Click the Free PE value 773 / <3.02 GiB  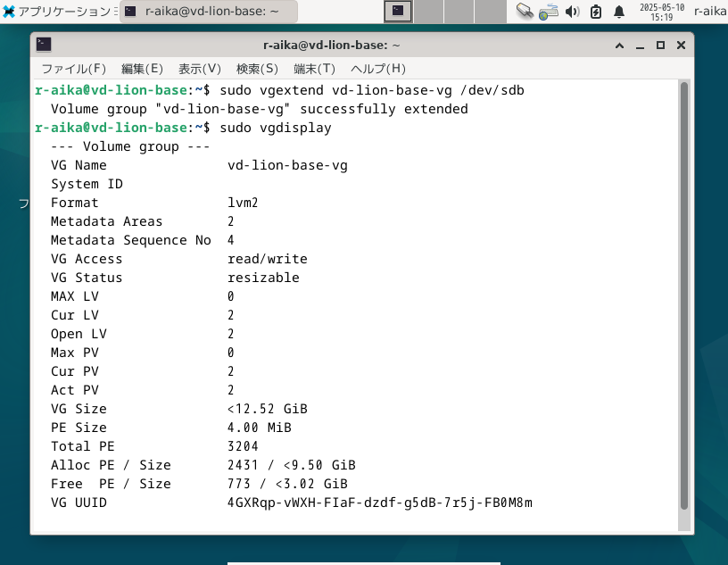pyautogui.click(x=287, y=484)
